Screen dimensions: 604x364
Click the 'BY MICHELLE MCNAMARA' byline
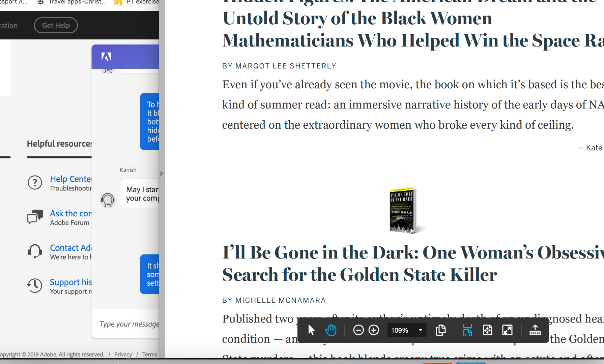(274, 300)
